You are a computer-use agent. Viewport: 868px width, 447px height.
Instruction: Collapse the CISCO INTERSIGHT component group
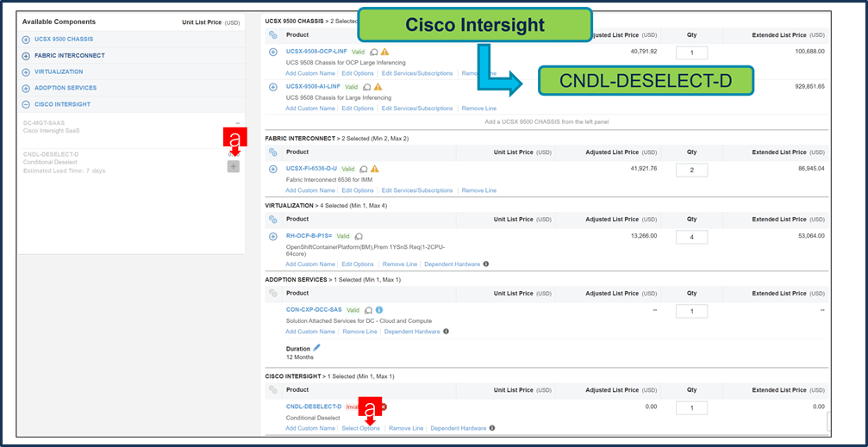[26, 104]
